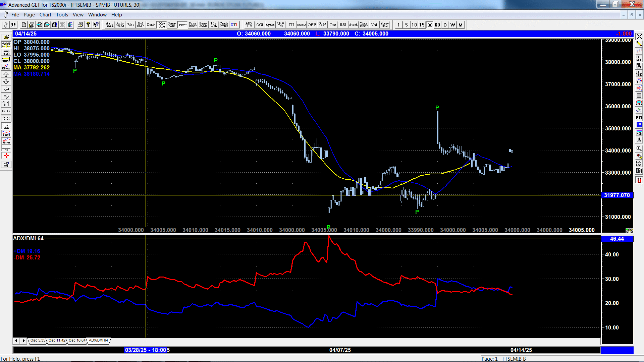Toggle the Donchian channel study

tap(151, 25)
